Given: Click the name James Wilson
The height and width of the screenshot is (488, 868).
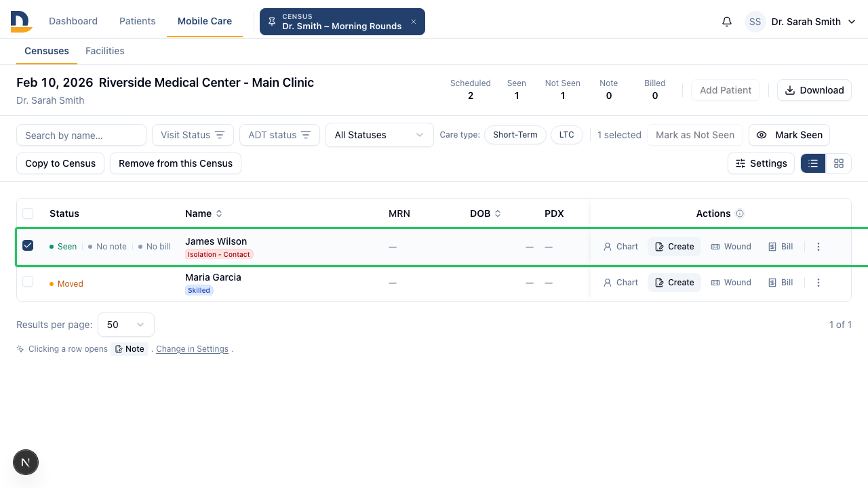Looking at the screenshot, I should pyautogui.click(x=216, y=241).
